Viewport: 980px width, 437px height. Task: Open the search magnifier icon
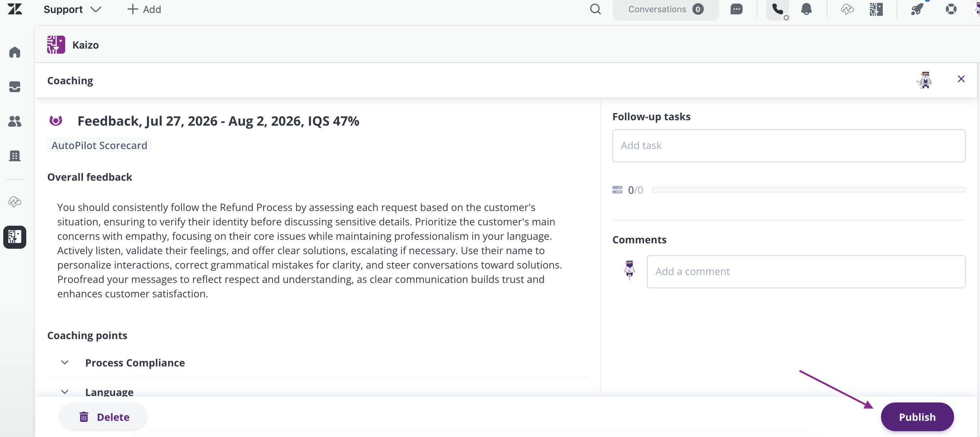click(595, 9)
